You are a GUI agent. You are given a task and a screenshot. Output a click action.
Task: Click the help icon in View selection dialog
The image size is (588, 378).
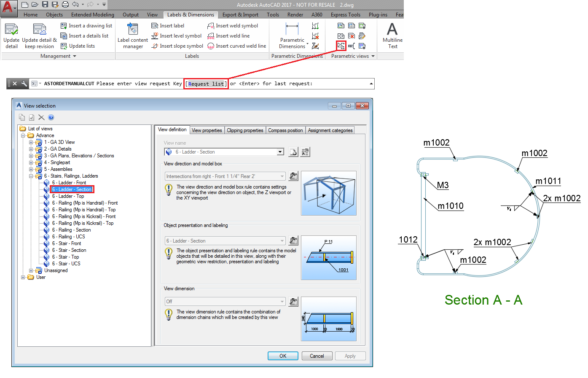51,117
